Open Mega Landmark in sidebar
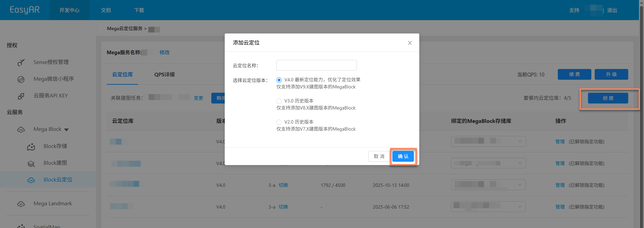This screenshot has height=228, width=644. point(53,204)
